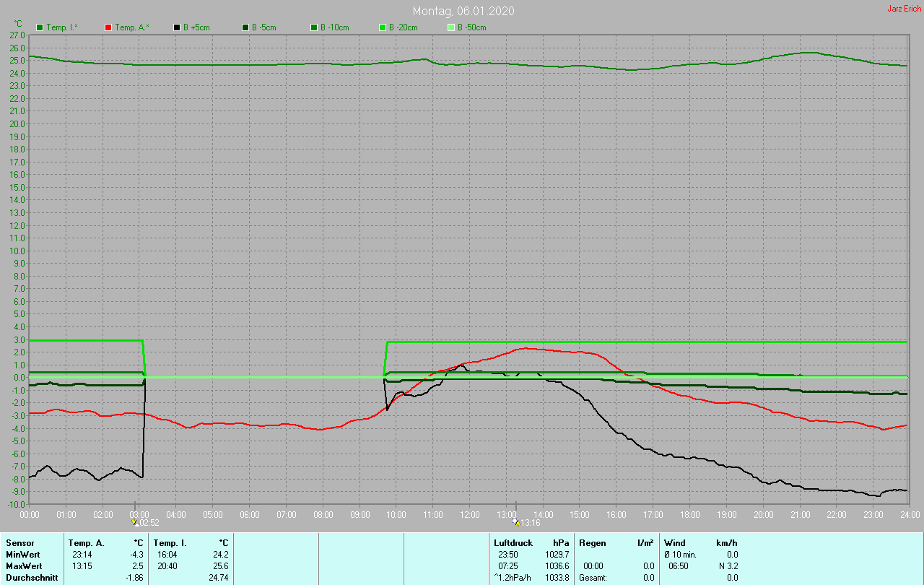Image resolution: width=924 pixels, height=585 pixels.
Task: Click the '12:00' x-axis time label
Action: 470,514
